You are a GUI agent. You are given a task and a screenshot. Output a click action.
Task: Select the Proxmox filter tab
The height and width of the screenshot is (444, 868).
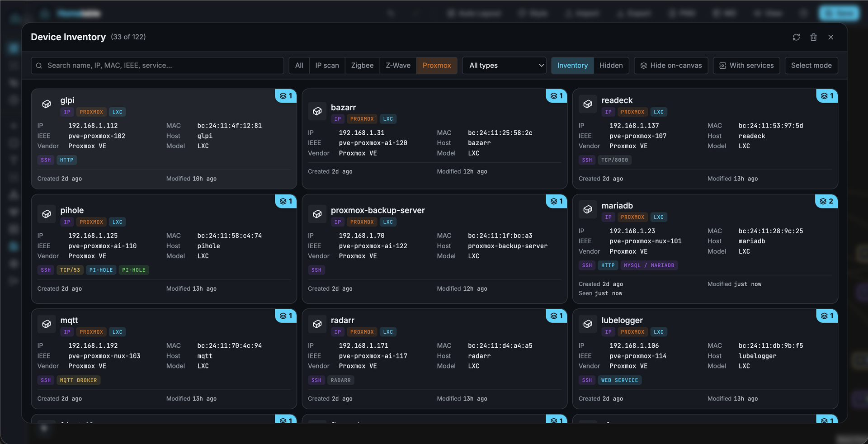[437, 66]
